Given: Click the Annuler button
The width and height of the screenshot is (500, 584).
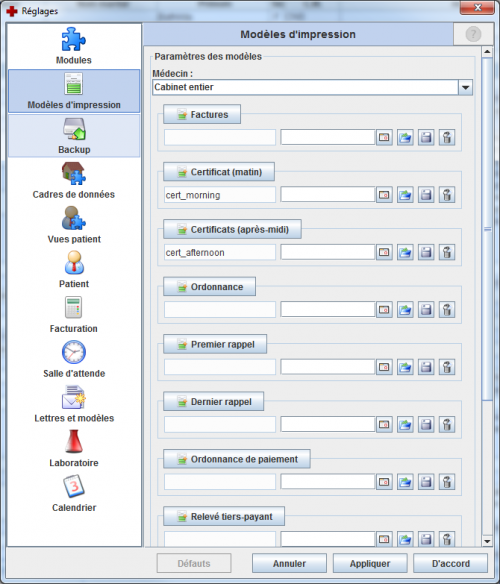Looking at the screenshot, I should [289, 563].
